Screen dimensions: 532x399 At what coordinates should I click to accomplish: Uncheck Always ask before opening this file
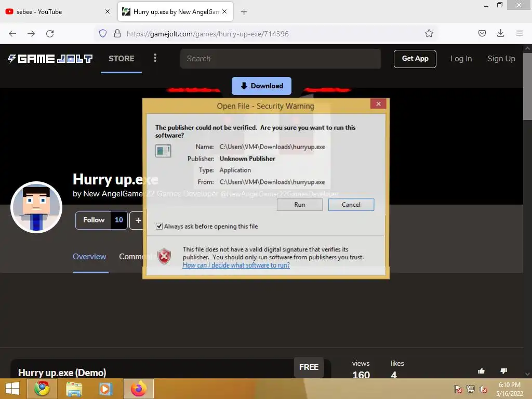(159, 227)
